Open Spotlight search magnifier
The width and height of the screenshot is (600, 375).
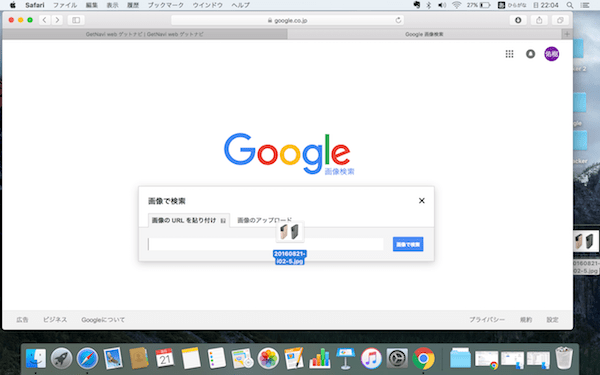coord(570,5)
